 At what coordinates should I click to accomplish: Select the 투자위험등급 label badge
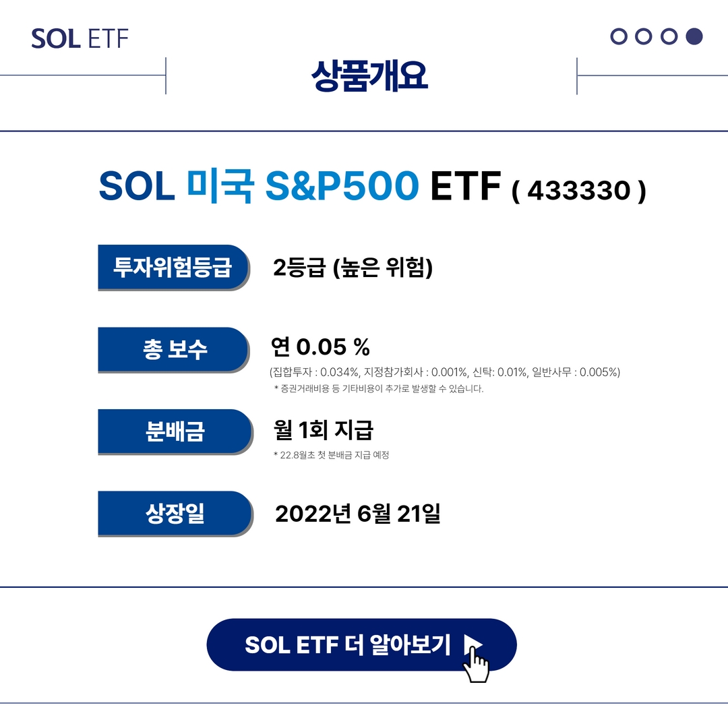click(174, 268)
